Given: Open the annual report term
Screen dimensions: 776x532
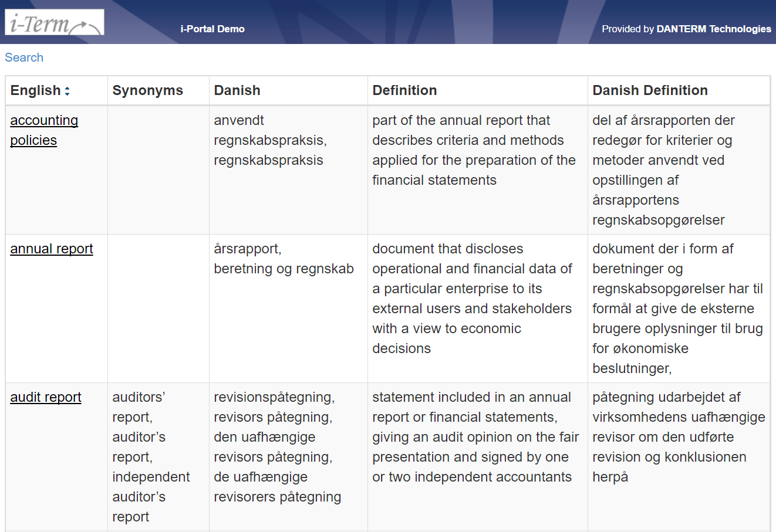Looking at the screenshot, I should 52,249.
